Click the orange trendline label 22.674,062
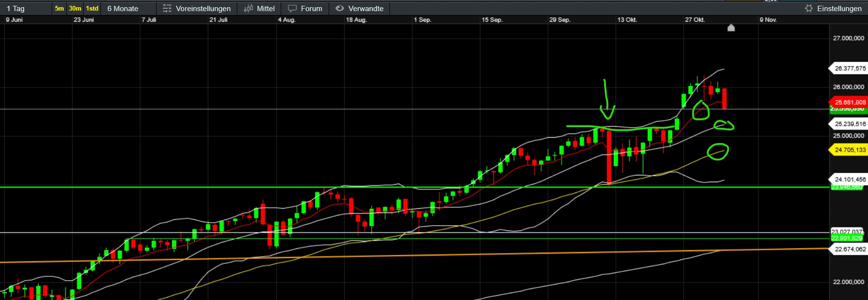This screenshot has width=868, height=300. coord(849,249)
